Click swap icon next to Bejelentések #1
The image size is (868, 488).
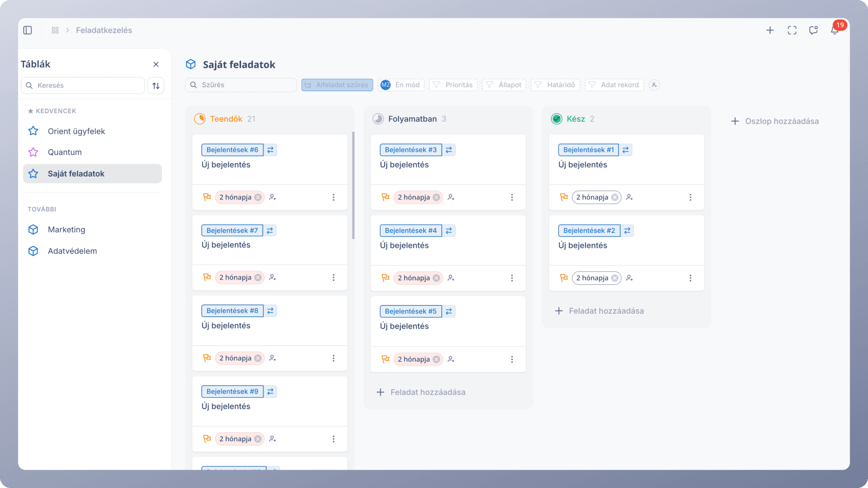(625, 150)
